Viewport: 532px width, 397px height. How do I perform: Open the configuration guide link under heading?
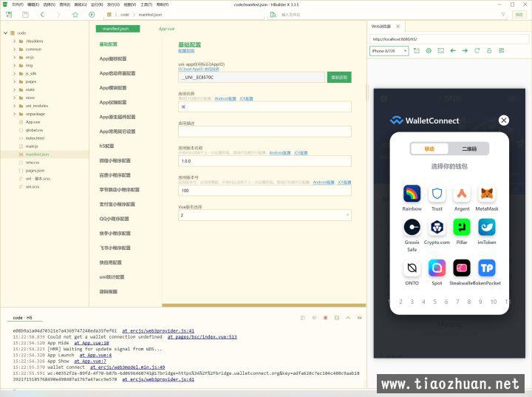[x=186, y=51]
